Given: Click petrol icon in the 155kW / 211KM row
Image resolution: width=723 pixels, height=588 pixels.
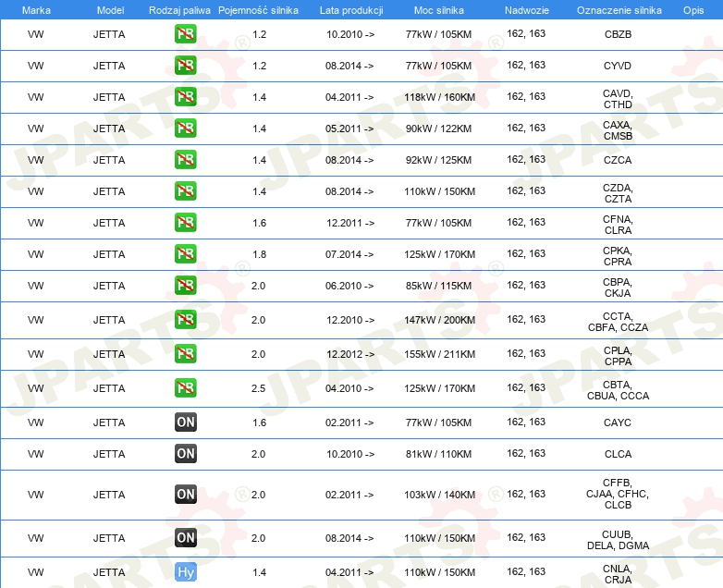Looking at the screenshot, I should pos(185,354).
